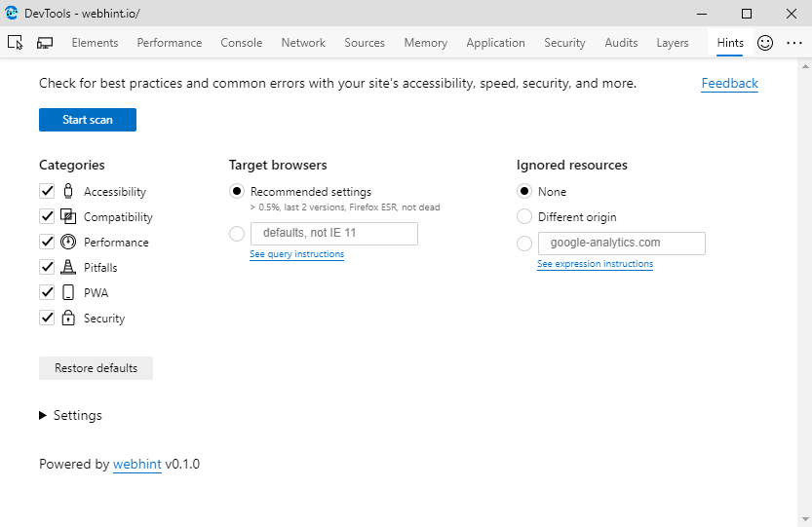Image resolution: width=812 pixels, height=527 pixels.
Task: Focus the browsers query input field
Action: pyautogui.click(x=334, y=234)
